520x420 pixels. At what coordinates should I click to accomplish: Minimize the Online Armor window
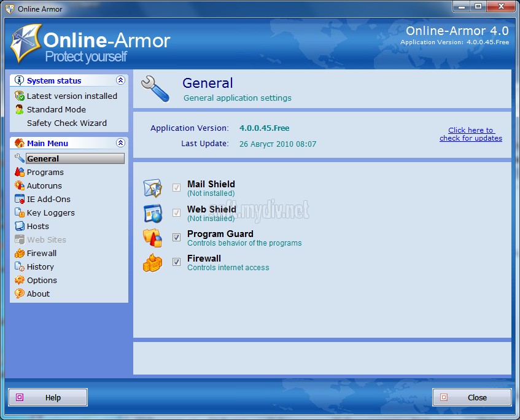(461, 6)
